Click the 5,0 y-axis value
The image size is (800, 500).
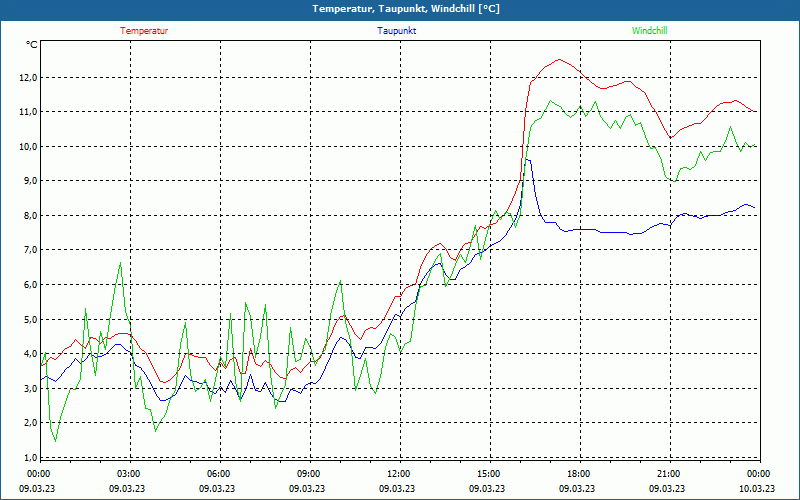29,319
